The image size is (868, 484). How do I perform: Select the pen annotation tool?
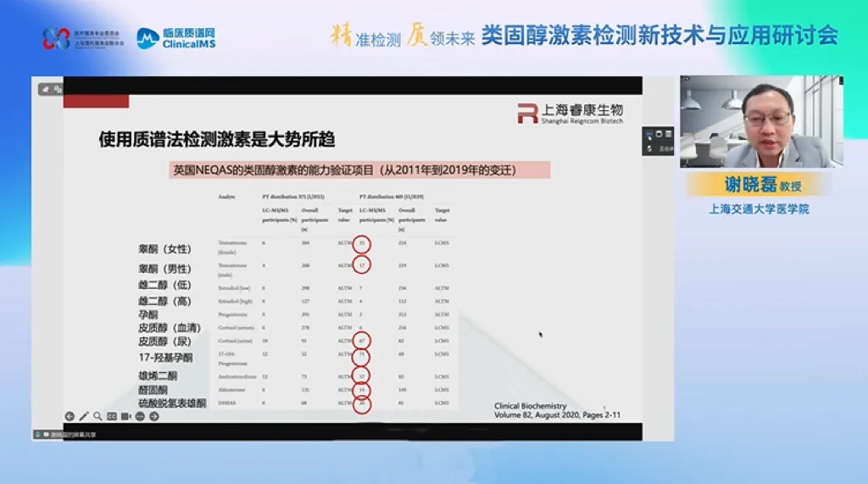(x=84, y=416)
